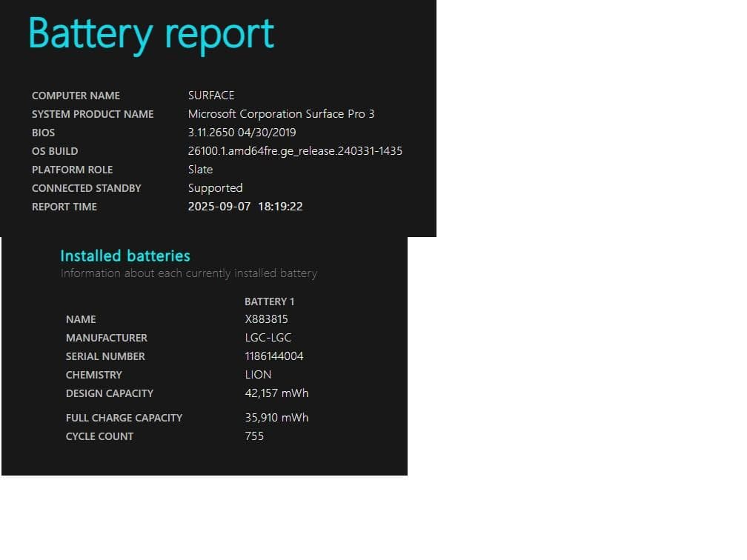Select the CYCLE COUNT value 755

pos(254,436)
